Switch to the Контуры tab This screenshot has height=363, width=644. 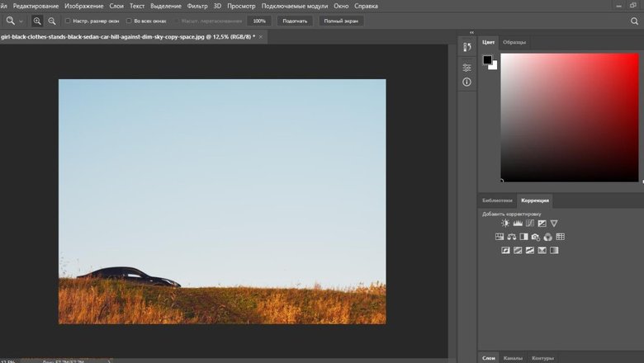(542, 358)
